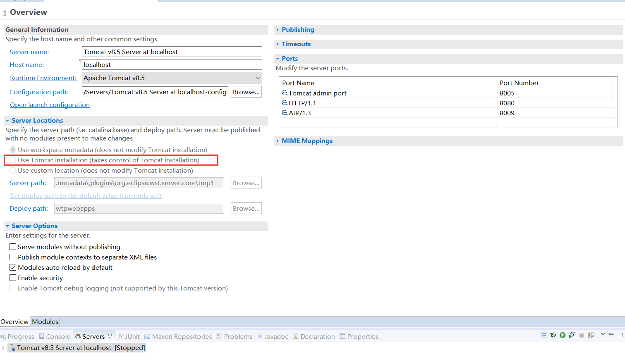The image size is (625, 364).
Task: Open launch configuration link
Action: click(x=50, y=105)
